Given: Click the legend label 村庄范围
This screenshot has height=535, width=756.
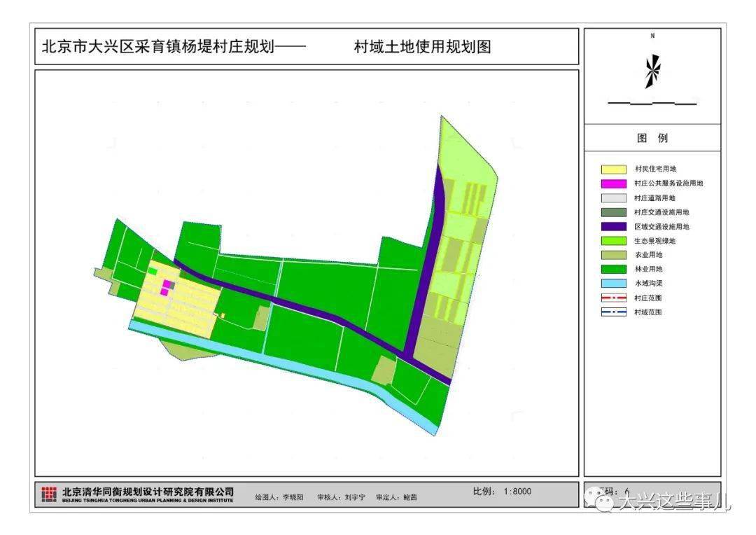Looking at the screenshot, I should (648, 298).
